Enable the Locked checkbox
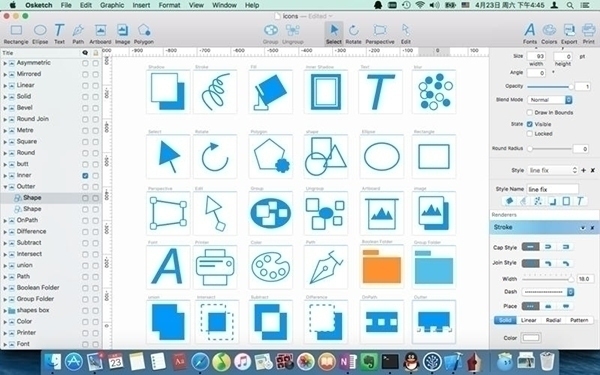The height and width of the screenshot is (375, 600). coord(530,134)
